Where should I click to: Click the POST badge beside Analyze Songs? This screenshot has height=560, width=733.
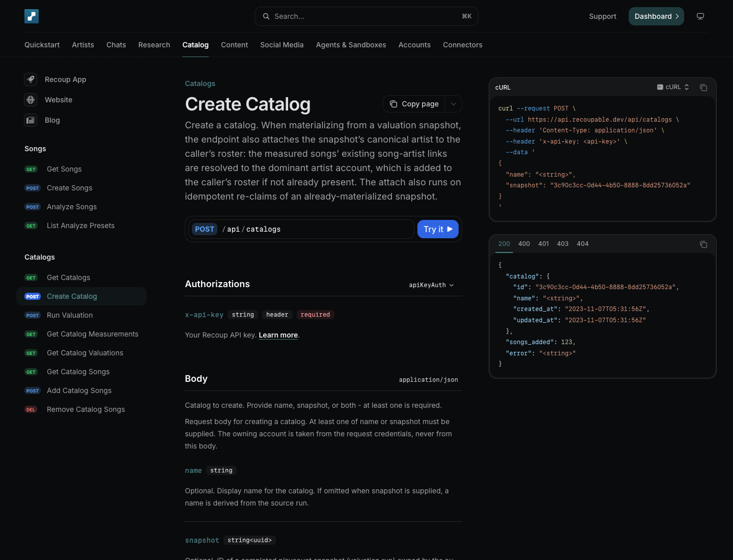tap(33, 207)
